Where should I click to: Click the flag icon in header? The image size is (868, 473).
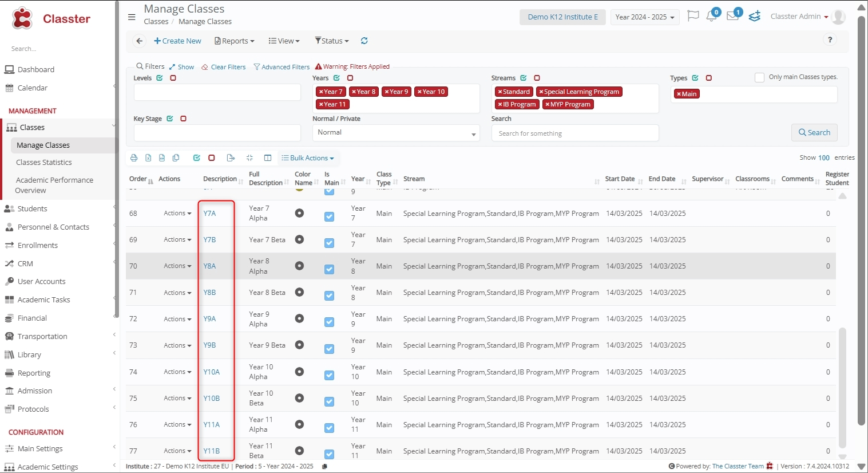pos(693,16)
